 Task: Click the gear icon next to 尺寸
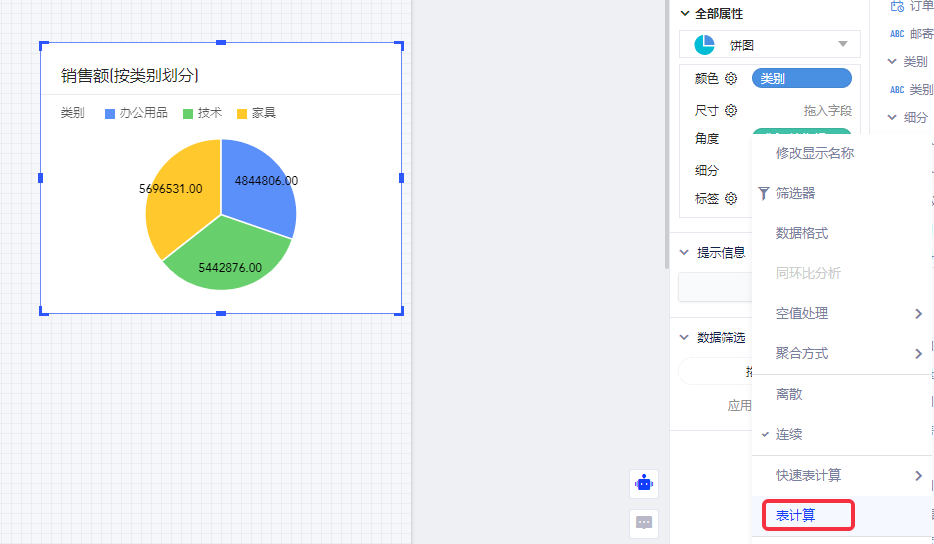pos(731,110)
